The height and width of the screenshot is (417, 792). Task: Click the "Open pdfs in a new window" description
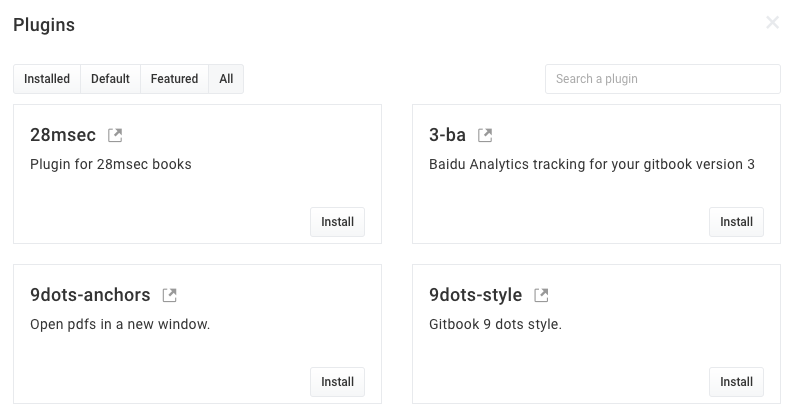coord(120,324)
